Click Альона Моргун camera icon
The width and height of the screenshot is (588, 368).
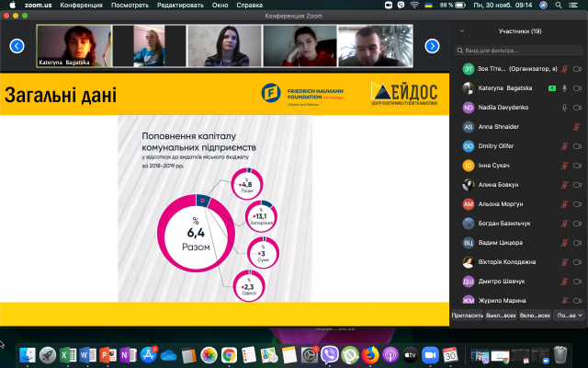pos(578,204)
